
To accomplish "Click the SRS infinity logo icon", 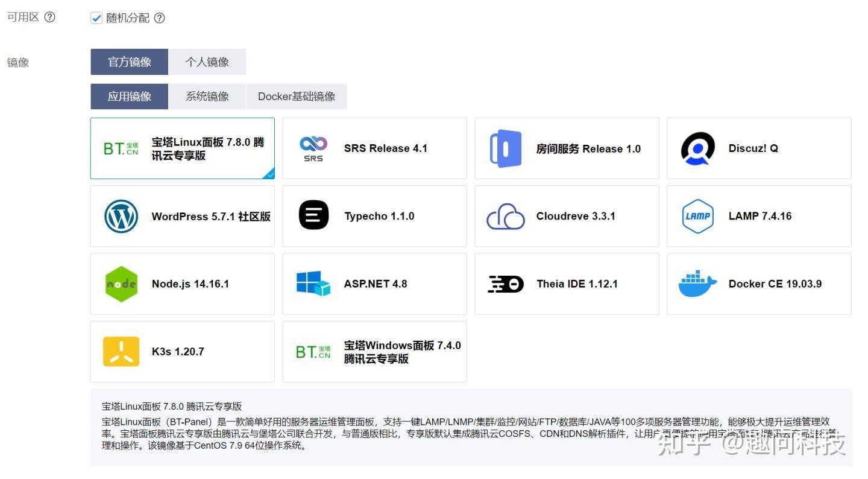I will [x=313, y=148].
